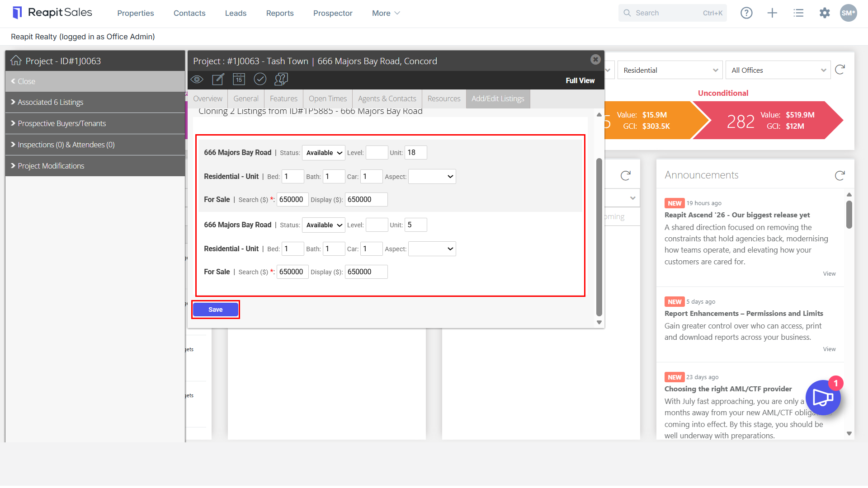
Task: Open the megaphone chat widget
Action: pyautogui.click(x=823, y=398)
